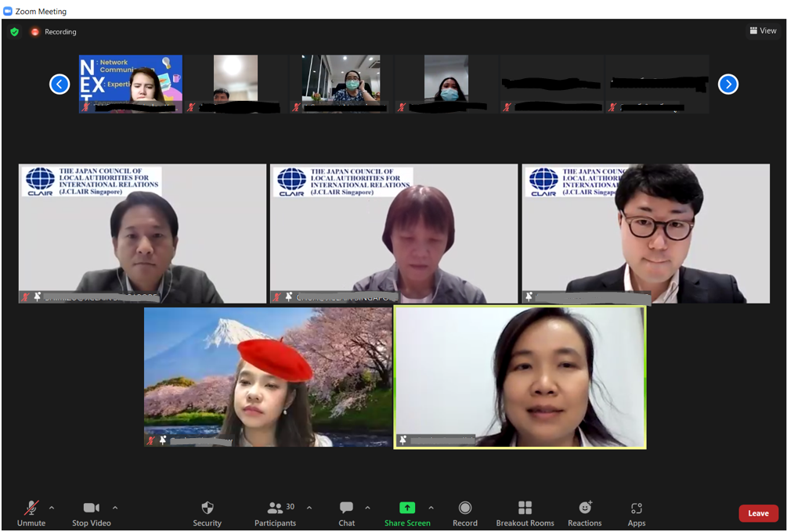Show next participants with right arrow
The width and height of the screenshot is (787, 532).
coord(727,84)
